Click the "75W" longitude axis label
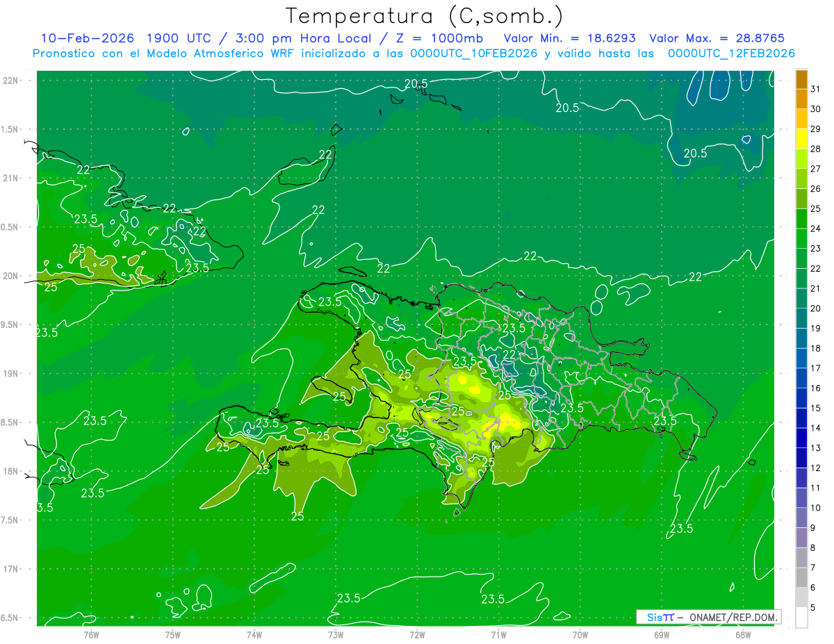This screenshot has width=834, height=644. [173, 635]
